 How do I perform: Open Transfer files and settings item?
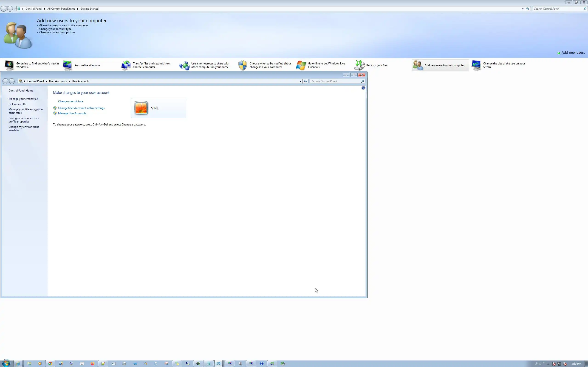[151, 65]
